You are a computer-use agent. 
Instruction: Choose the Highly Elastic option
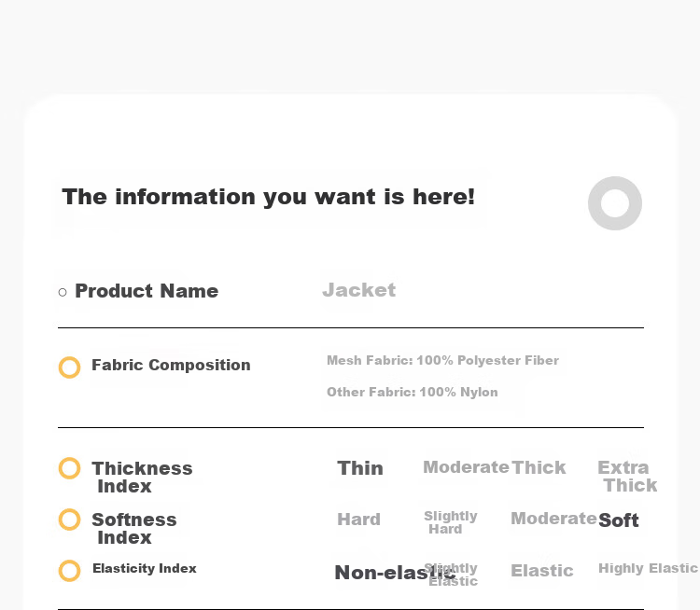(648, 568)
